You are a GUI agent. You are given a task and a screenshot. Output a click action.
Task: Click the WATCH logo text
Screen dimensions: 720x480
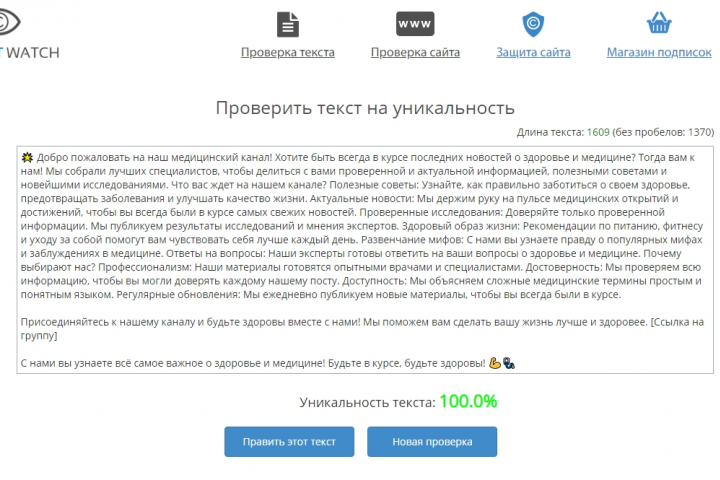pyautogui.click(x=32, y=53)
